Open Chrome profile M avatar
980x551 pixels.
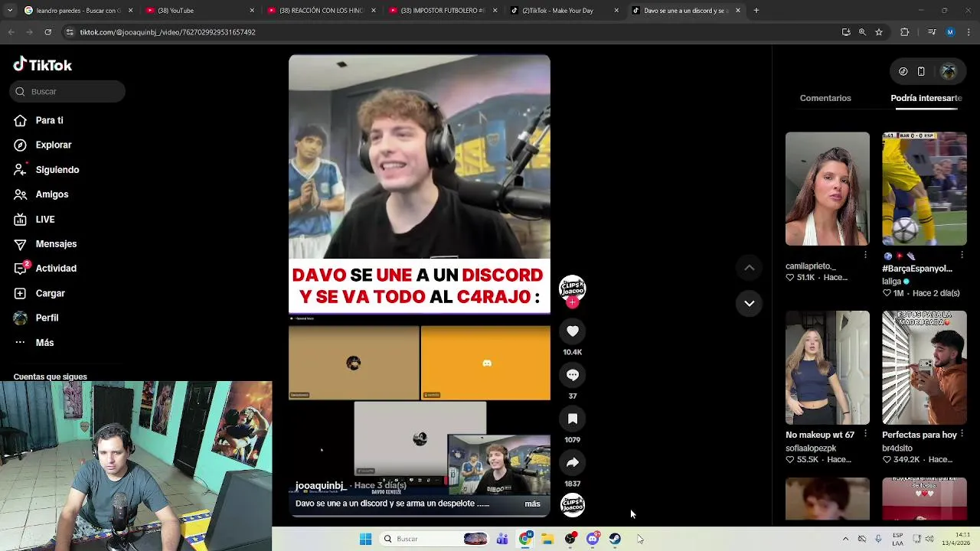(x=950, y=32)
